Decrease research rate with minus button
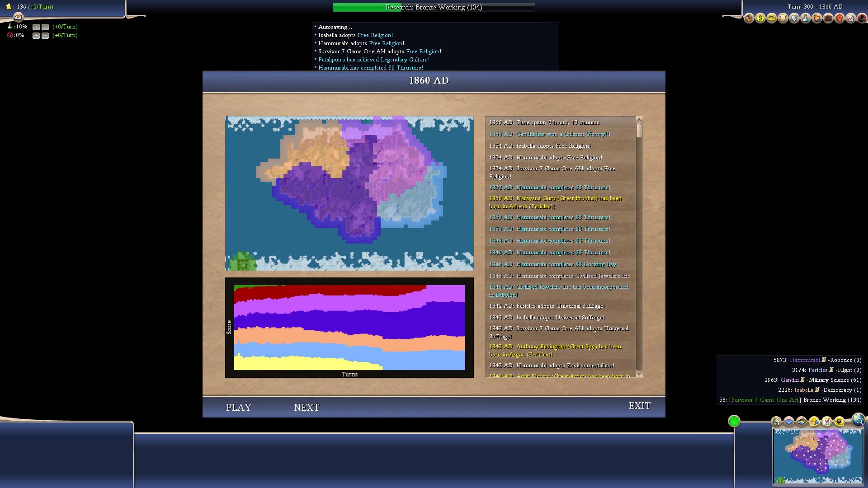Image resolution: width=868 pixels, height=488 pixels. pyautogui.click(x=45, y=27)
